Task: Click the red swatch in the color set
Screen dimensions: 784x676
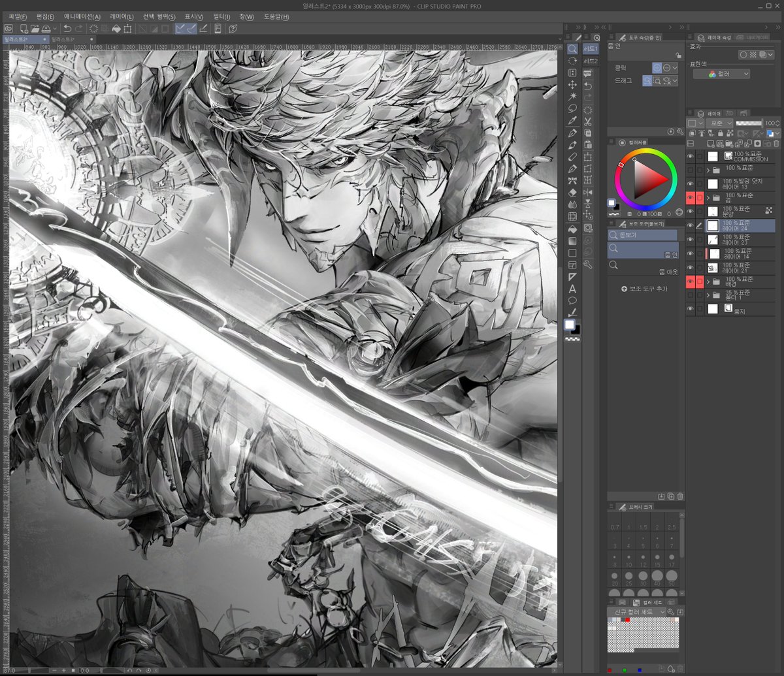Action: 627,619
